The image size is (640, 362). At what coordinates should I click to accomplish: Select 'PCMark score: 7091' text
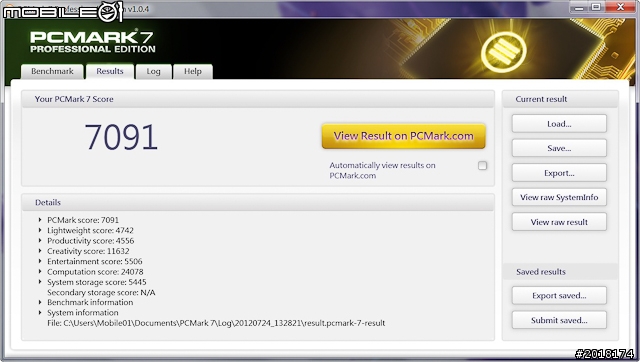pos(83,220)
